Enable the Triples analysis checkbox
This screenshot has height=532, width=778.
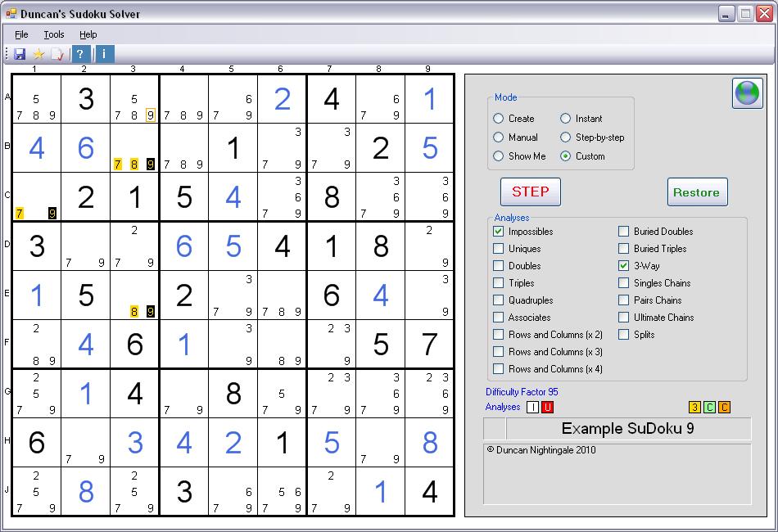(x=498, y=283)
